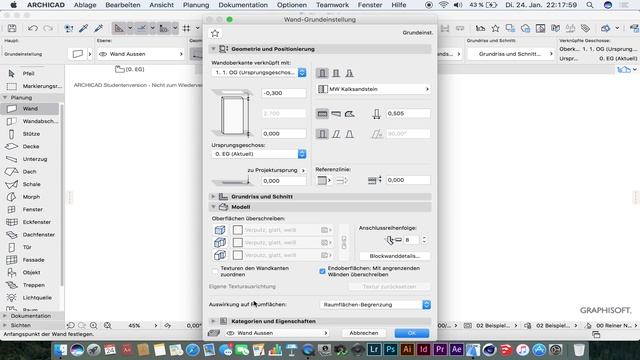Click the favorites star icon in dialog
The width and height of the screenshot is (640, 360).
[x=215, y=33]
